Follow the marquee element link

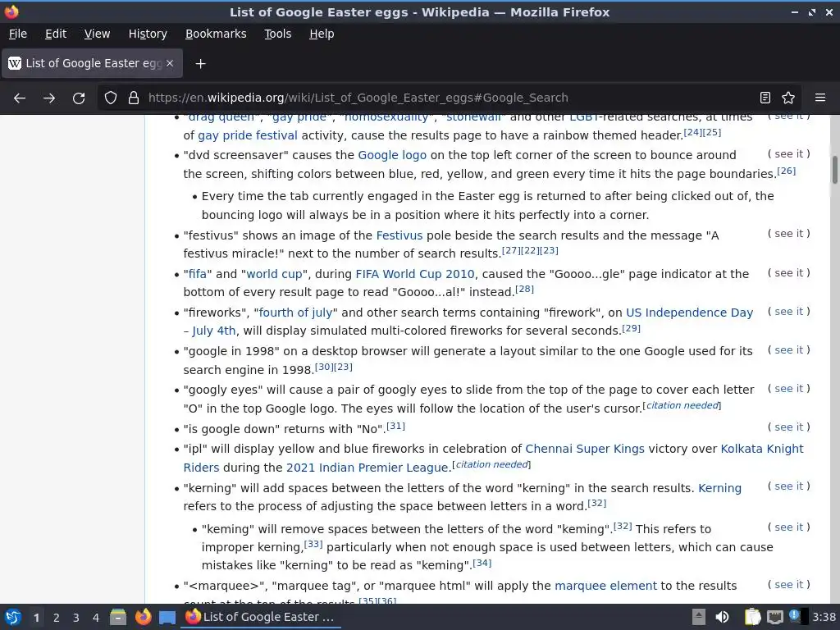605,586
